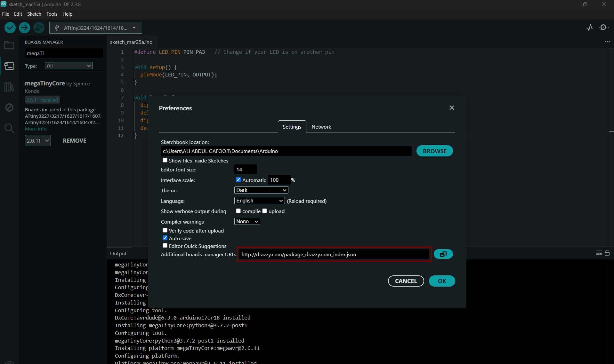Viewport: 614px width, 364px height.
Task: Start debugging with the Debug icon
Action: [x=39, y=28]
